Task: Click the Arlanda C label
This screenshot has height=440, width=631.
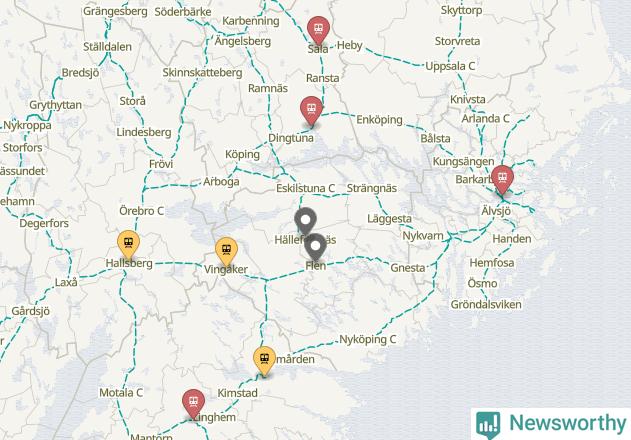Action: pos(485,119)
